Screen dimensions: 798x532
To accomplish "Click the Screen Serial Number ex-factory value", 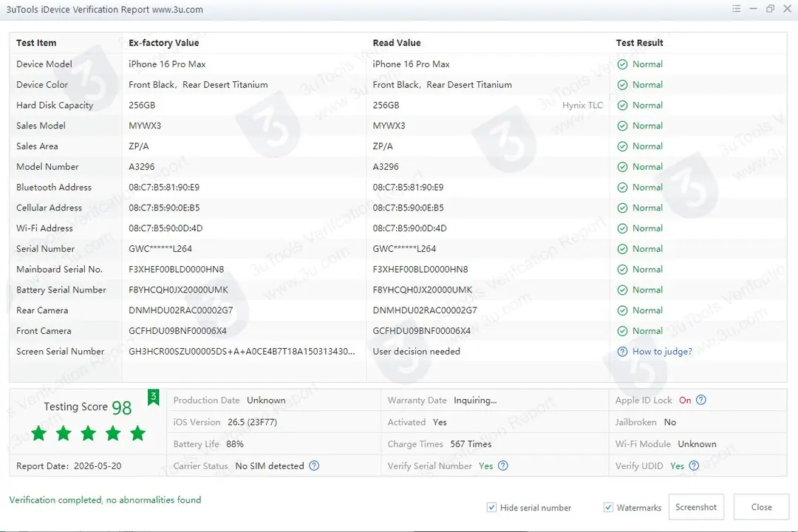I will click(x=242, y=351).
